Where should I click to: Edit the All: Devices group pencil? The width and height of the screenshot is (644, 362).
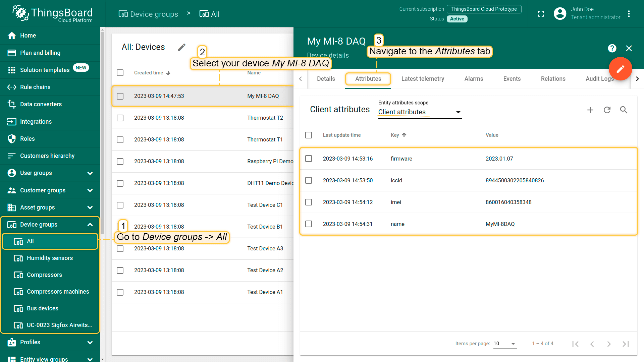[x=182, y=47]
